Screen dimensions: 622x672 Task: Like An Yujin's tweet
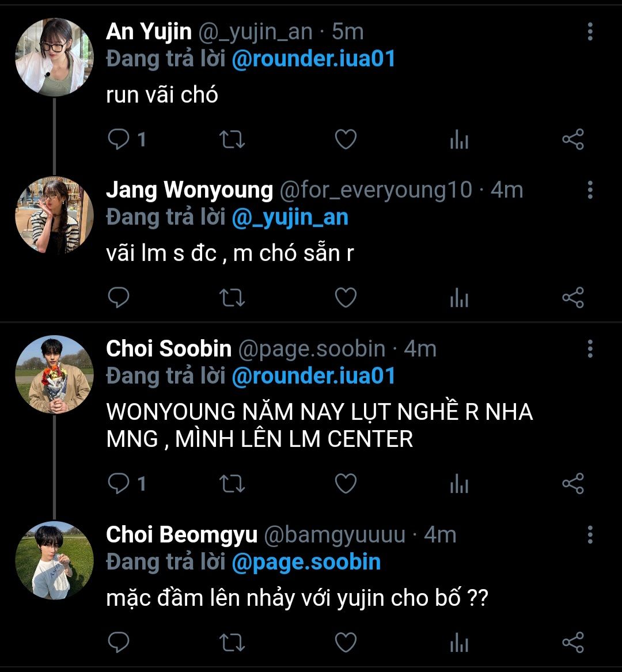(346, 140)
